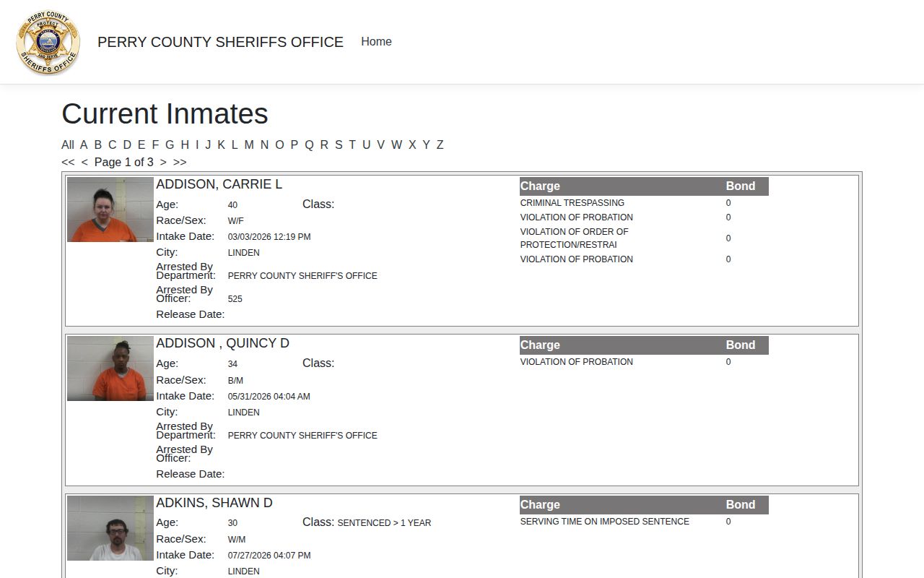
Task: Open Quincy D Addison's mugshot photo
Action: [110, 368]
